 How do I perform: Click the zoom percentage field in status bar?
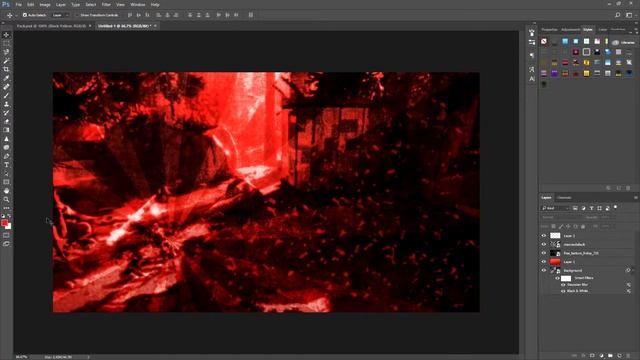point(21,357)
